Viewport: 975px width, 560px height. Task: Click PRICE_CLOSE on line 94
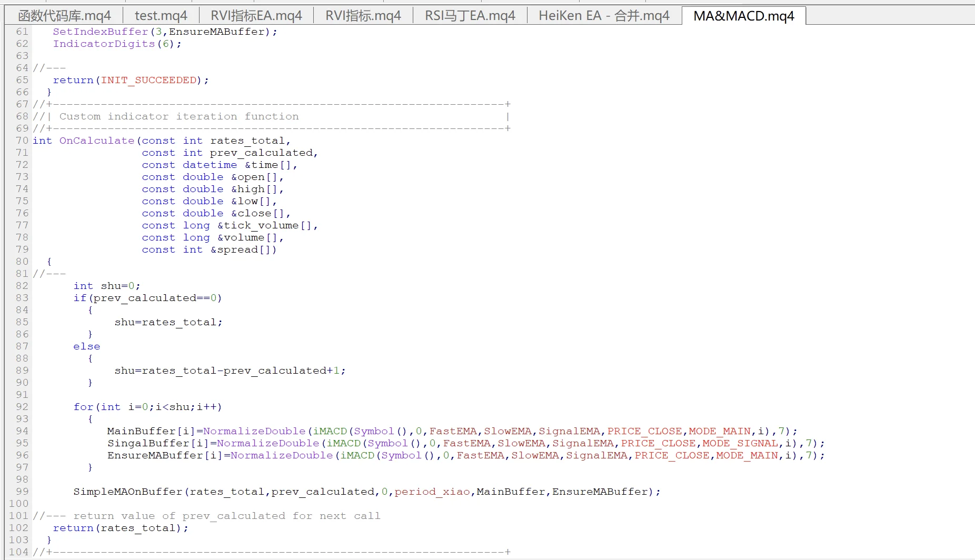click(x=645, y=431)
